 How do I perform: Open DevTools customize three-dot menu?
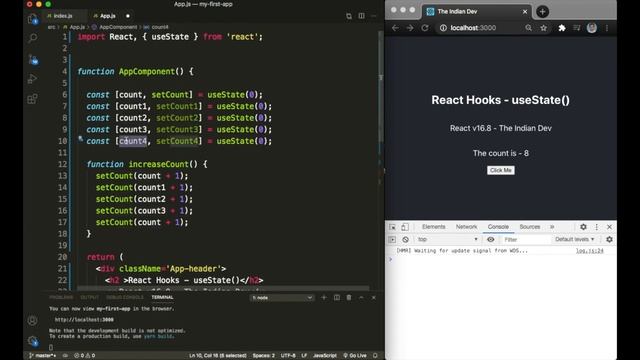pyautogui.click(x=597, y=227)
